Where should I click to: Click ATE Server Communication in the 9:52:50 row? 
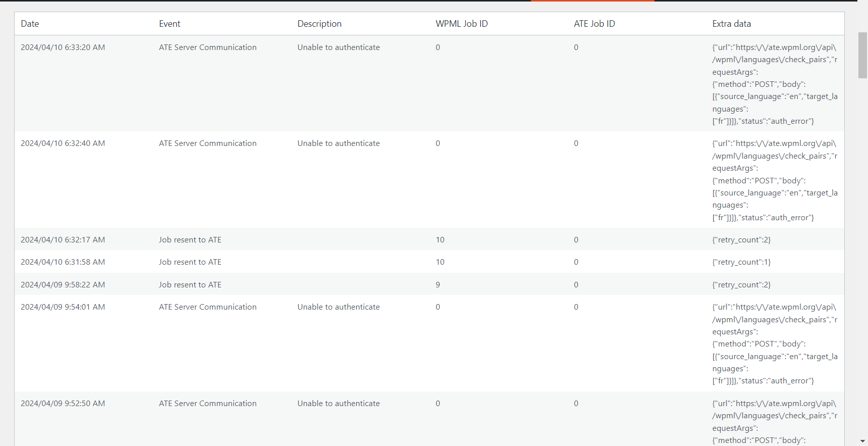tap(208, 404)
